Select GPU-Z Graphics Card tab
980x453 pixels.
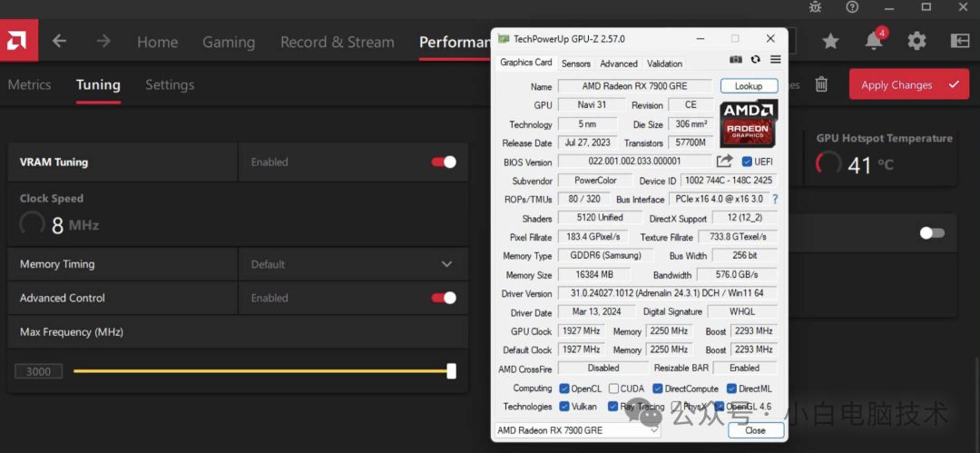coord(526,63)
